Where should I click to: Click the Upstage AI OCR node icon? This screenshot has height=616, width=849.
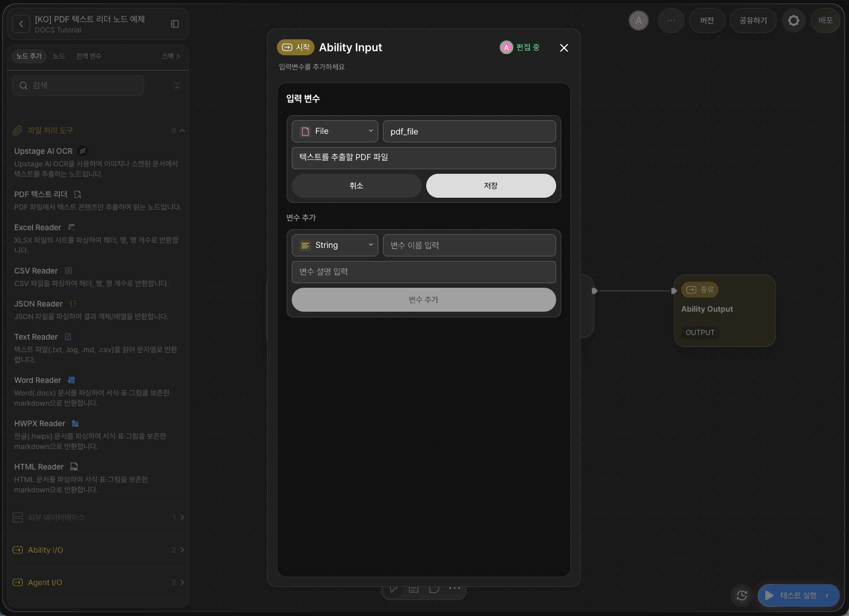pos(83,151)
